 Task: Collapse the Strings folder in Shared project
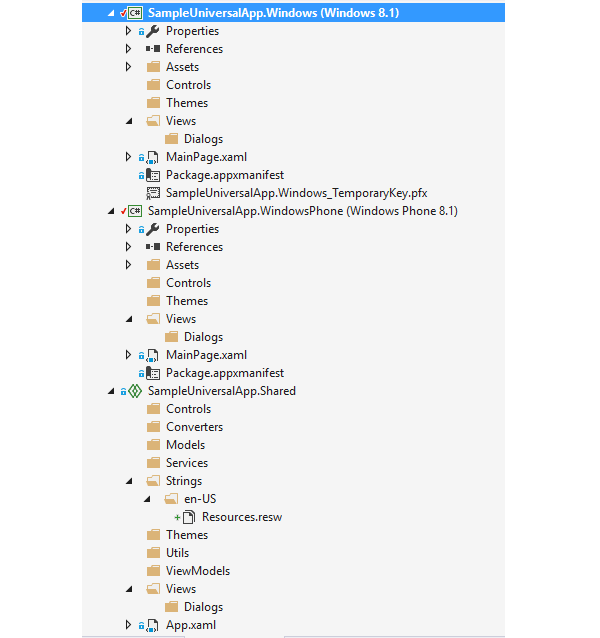(129, 481)
